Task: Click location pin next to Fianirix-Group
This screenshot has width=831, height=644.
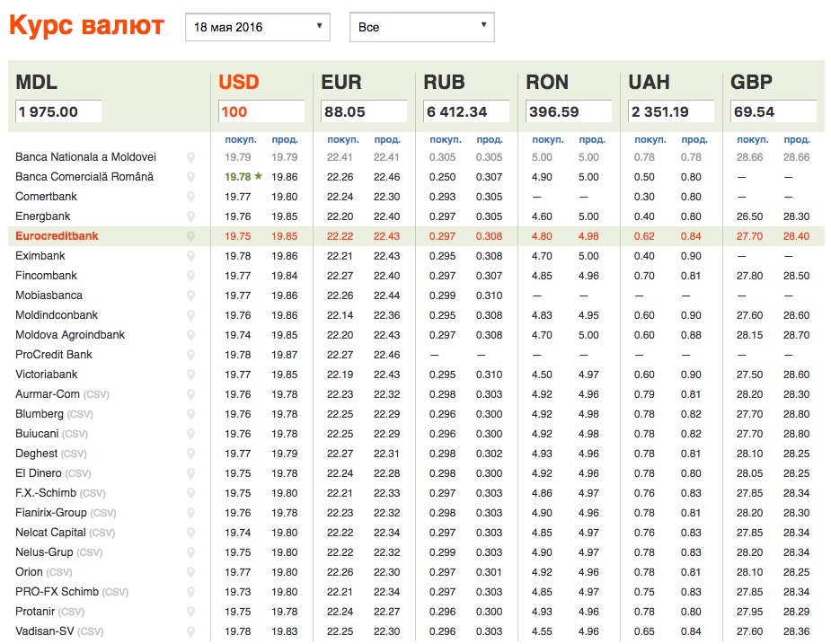Action: pos(190,513)
